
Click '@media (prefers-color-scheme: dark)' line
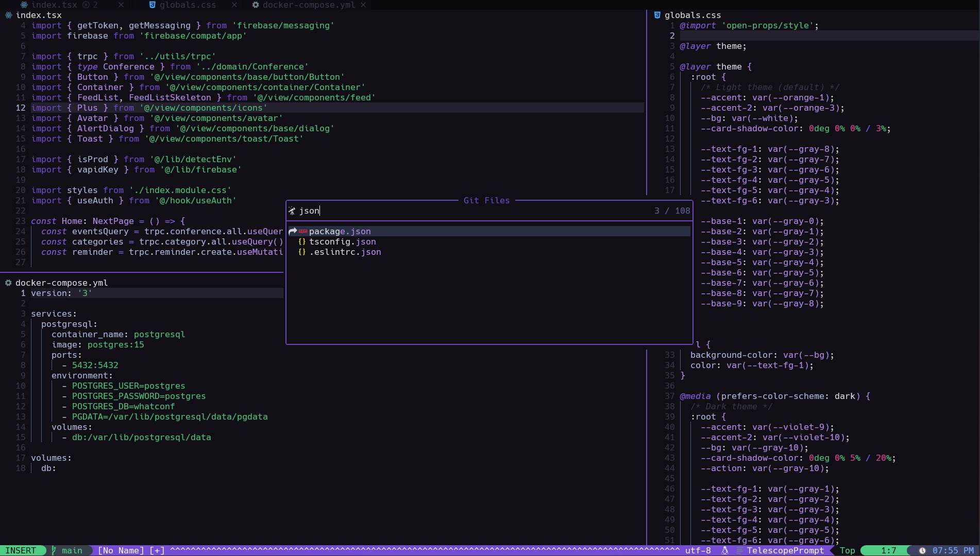[775, 396]
